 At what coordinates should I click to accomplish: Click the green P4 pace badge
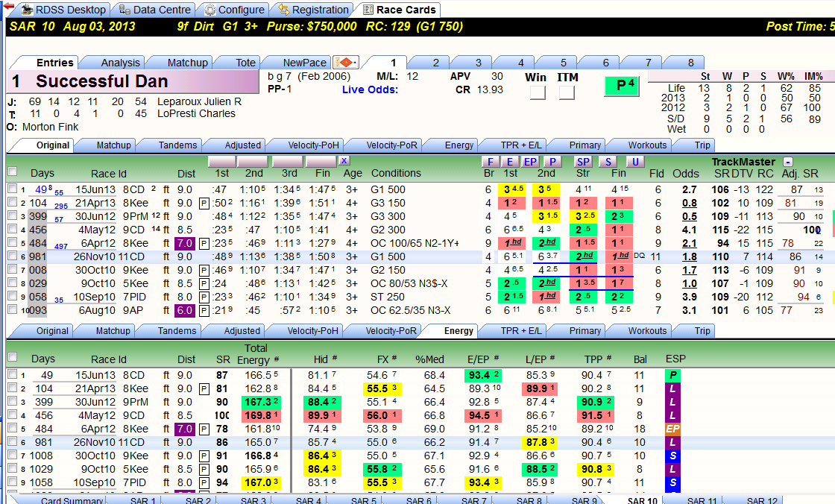coord(622,85)
